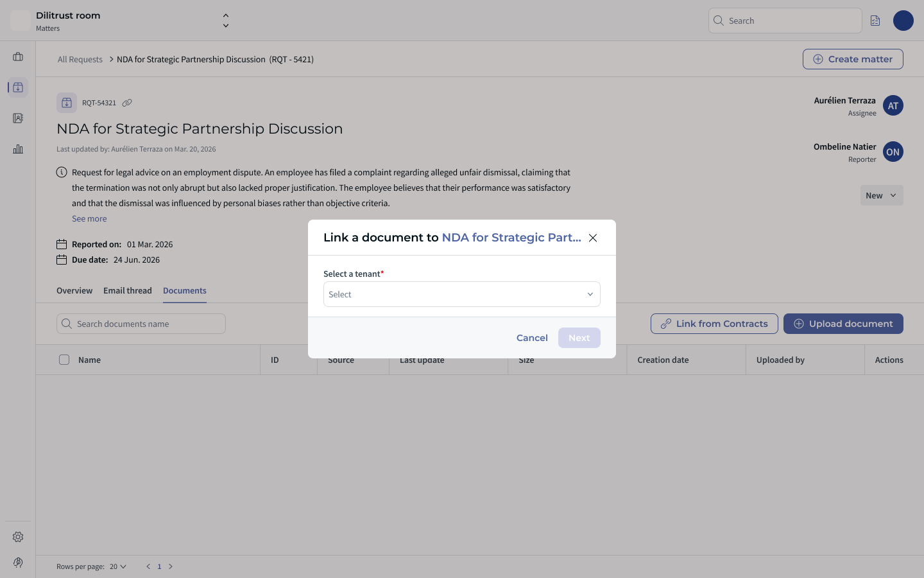Viewport: 924px width, 578px height.
Task: Click the Actions column header
Action: coord(889,360)
